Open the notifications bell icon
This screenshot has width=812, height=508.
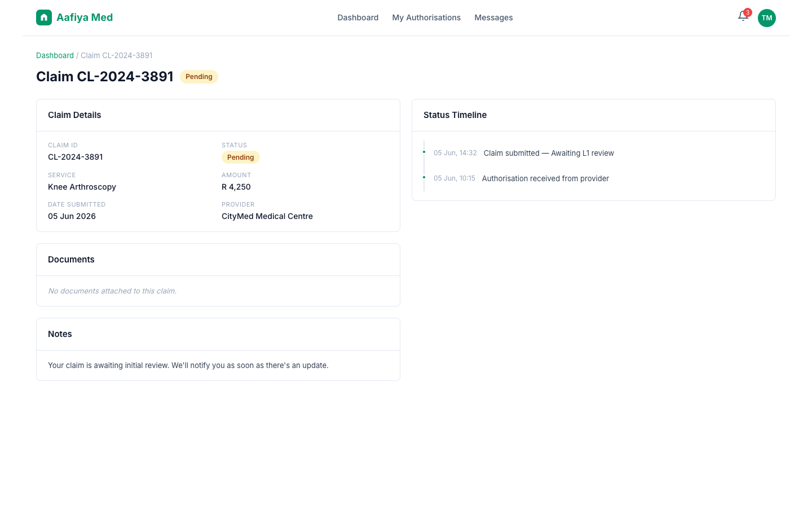[743, 16]
